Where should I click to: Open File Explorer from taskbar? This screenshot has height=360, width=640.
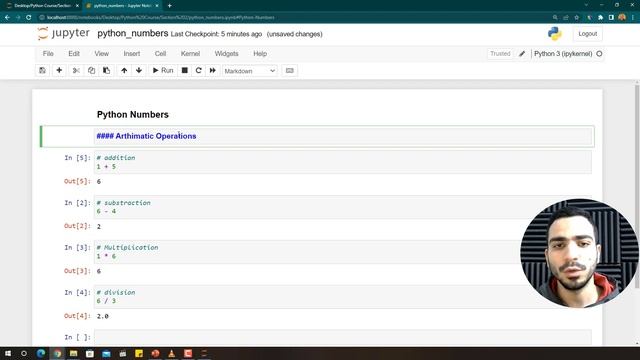[x=73, y=353]
